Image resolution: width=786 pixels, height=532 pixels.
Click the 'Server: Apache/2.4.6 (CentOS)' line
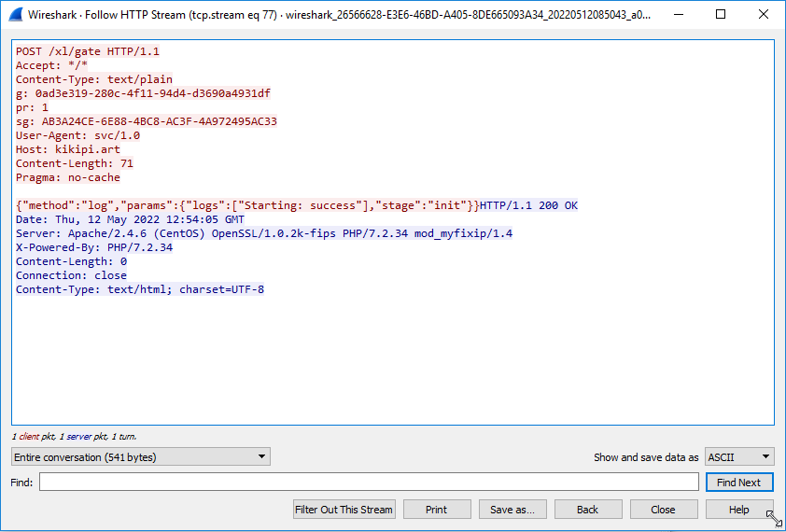click(x=264, y=233)
